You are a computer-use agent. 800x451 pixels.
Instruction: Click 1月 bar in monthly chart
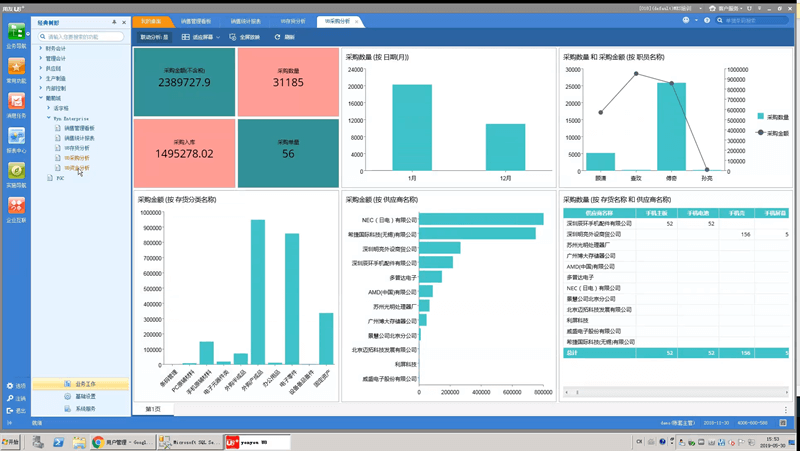(412, 128)
